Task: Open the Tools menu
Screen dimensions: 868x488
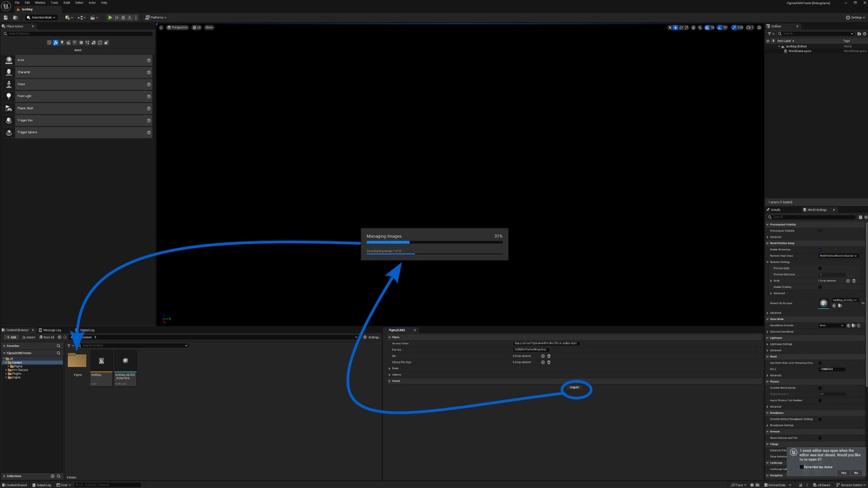Action: click(x=54, y=3)
